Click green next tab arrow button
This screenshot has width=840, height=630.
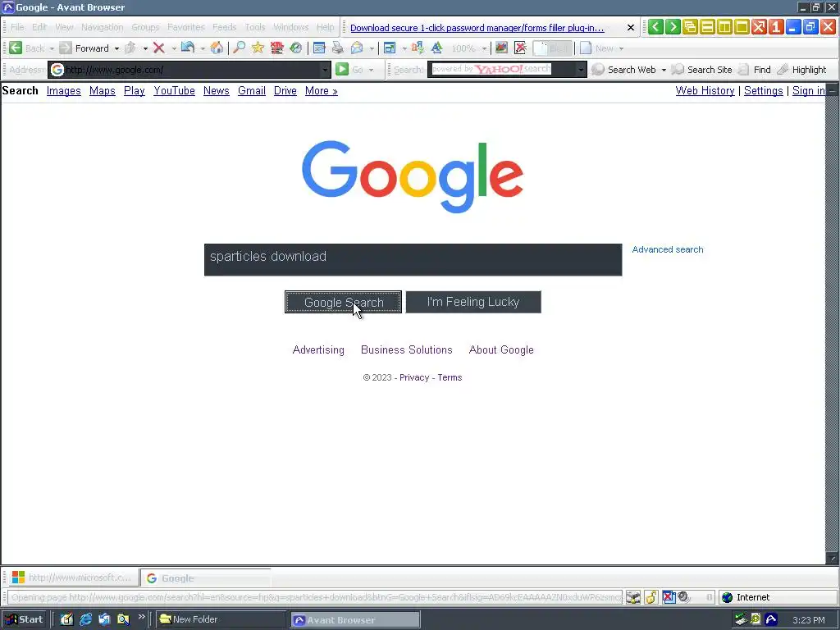673,27
